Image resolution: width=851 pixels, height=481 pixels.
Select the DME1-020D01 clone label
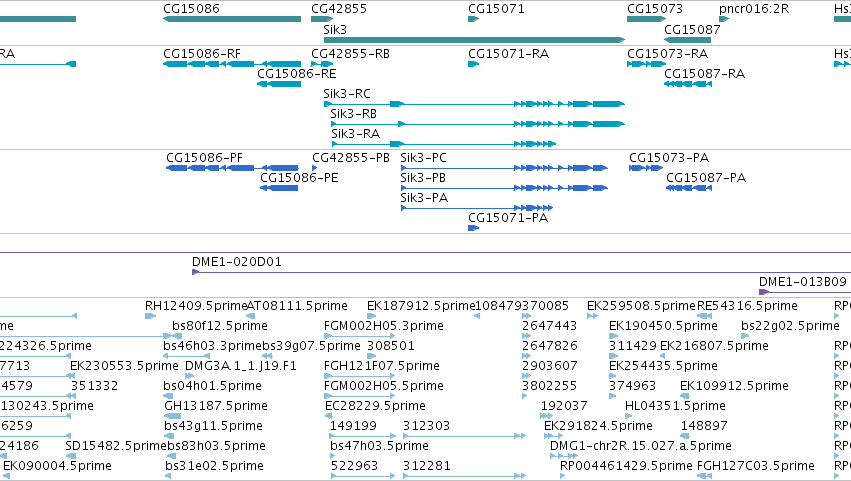[x=237, y=262]
